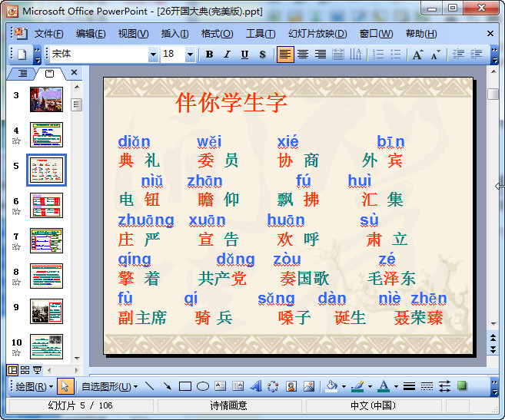Switch to the Outline tab
The image size is (505, 420).
[x=22, y=74]
